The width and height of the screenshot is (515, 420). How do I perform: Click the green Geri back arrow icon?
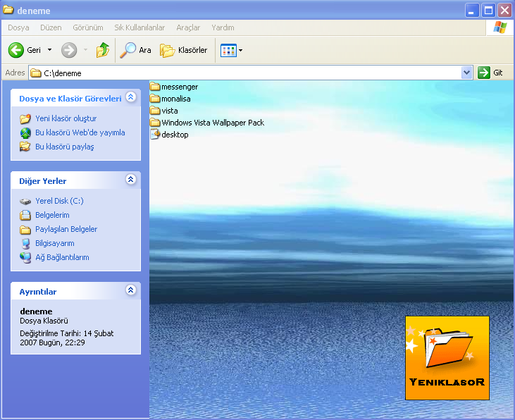click(x=16, y=50)
